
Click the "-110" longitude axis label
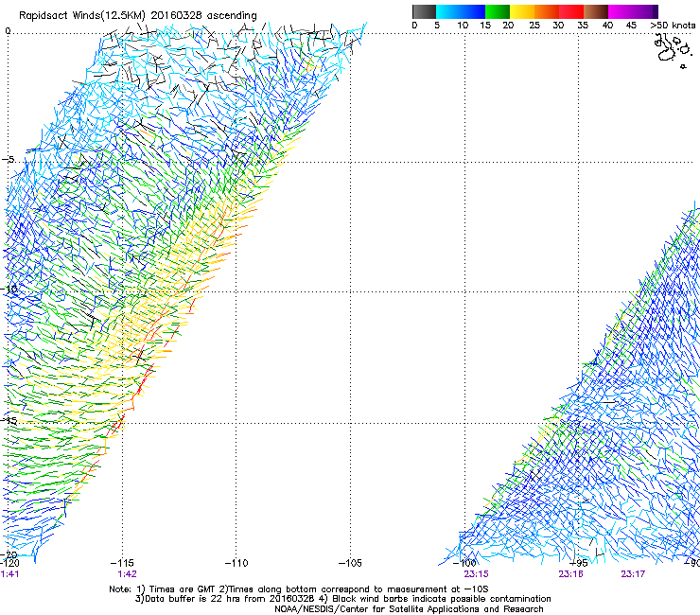click(x=236, y=563)
